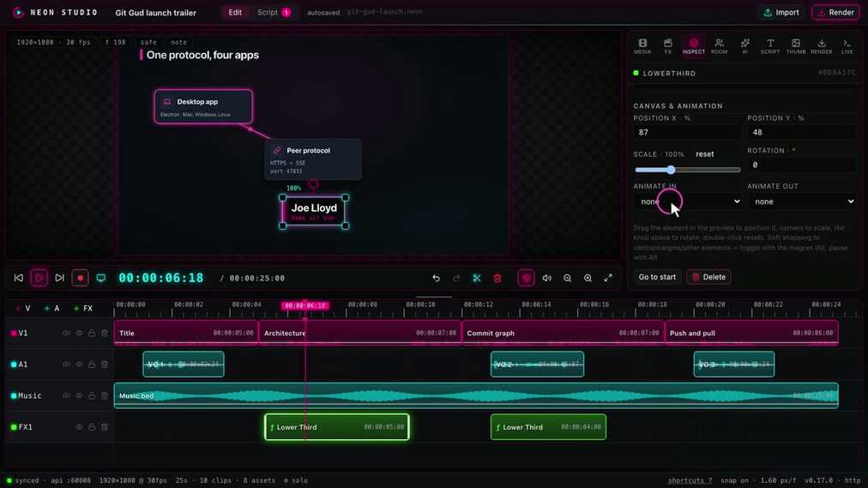The height and width of the screenshot is (488, 868).
Task: Delete the V1 track
Action: click(105, 333)
